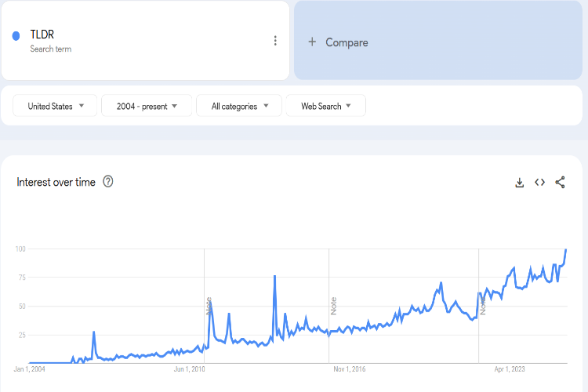Screen dimensions: 588x392
Task: Click the chart line's final peak at 100
Action: (x=566, y=249)
